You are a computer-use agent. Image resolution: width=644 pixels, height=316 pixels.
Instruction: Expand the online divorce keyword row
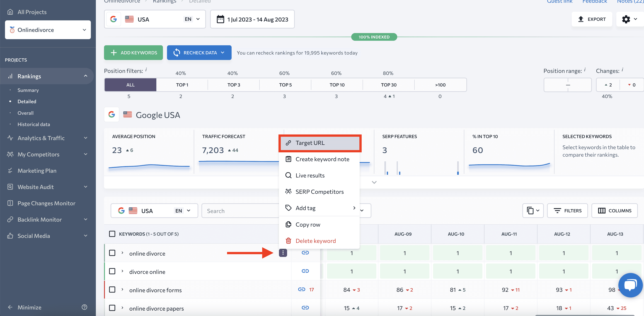[122, 253]
